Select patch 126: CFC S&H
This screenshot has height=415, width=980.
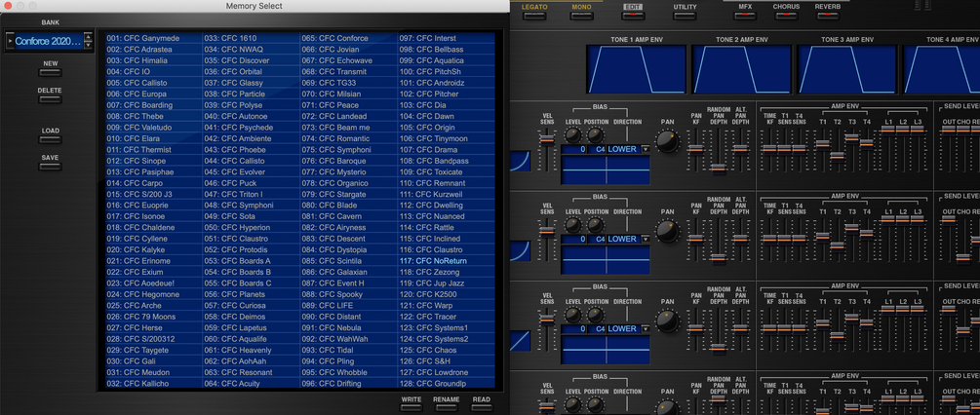(x=447, y=360)
